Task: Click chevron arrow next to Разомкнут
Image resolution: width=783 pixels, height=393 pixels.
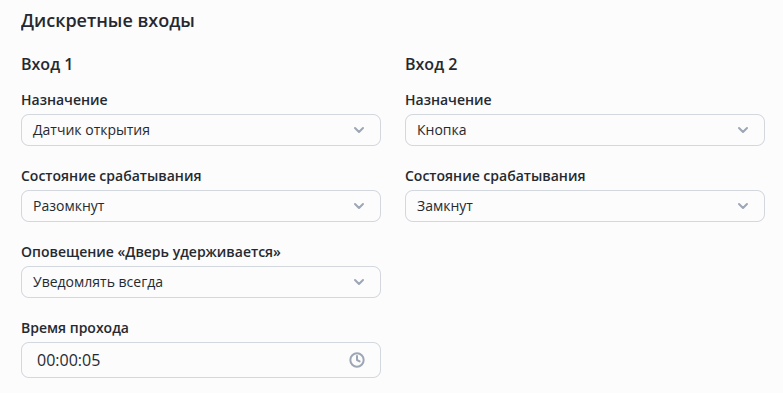Action: pyautogui.click(x=359, y=206)
